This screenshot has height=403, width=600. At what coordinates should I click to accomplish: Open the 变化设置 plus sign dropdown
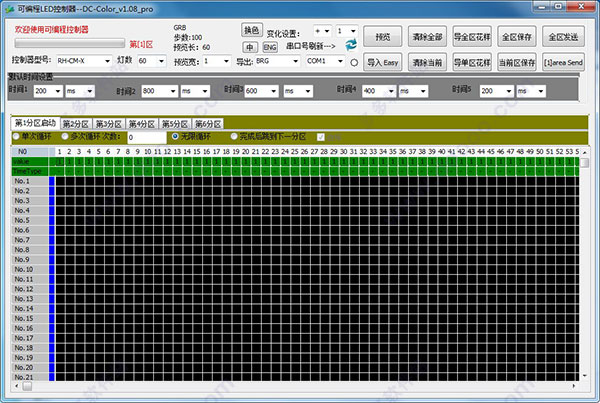[327, 31]
